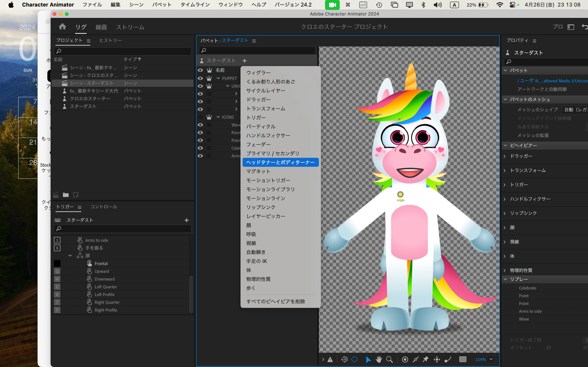Image resolution: width=588 pixels, height=367 pixels.
Task: Select the Stick tool
Action: pyautogui.click(x=416, y=359)
